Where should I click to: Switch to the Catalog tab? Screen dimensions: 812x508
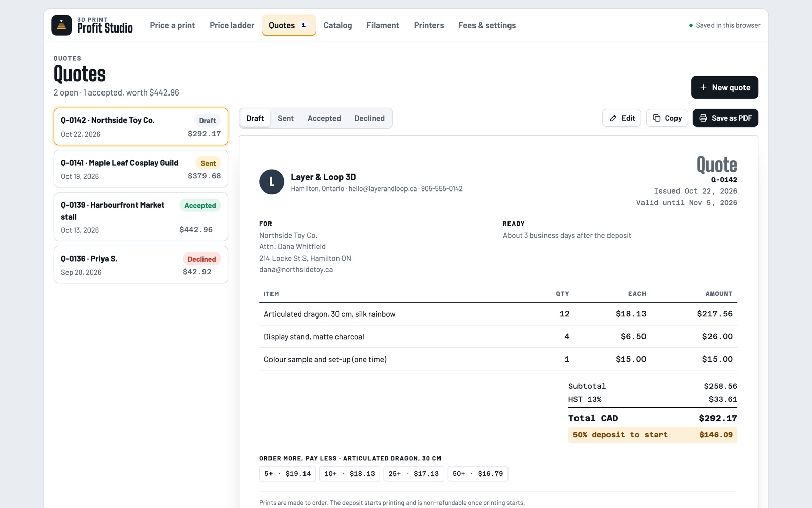coord(337,25)
